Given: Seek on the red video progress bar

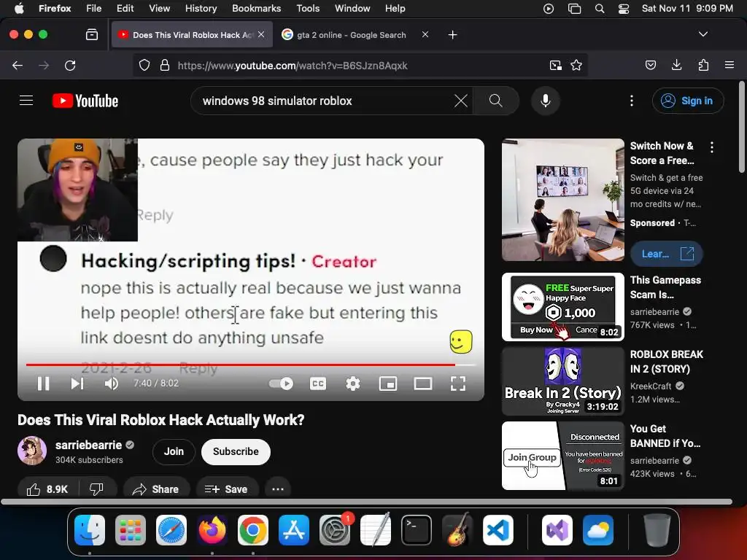Looking at the screenshot, I should [x=251, y=365].
